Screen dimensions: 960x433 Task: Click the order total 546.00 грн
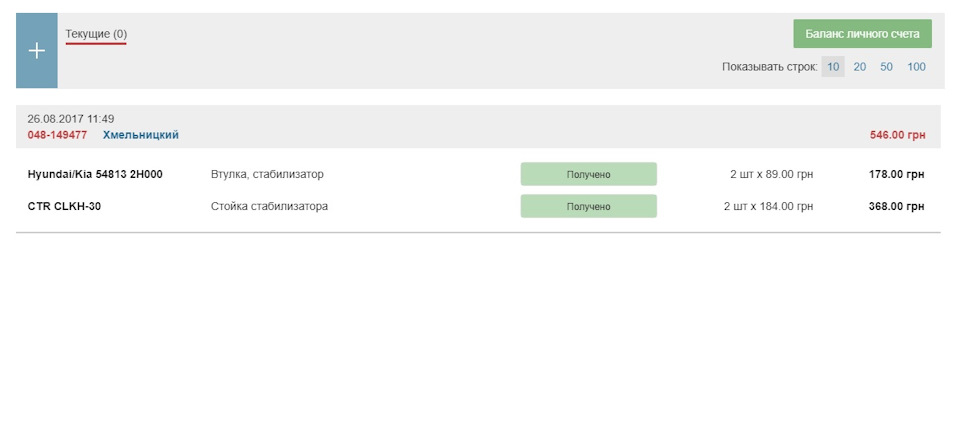click(897, 135)
